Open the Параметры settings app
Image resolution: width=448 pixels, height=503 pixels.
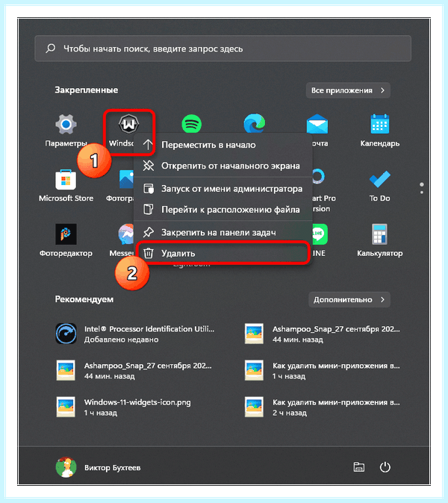pos(66,124)
